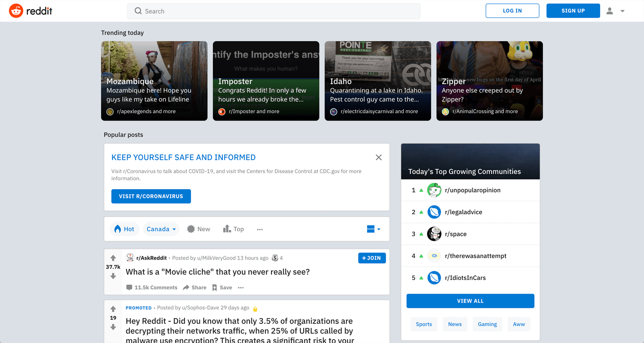644x343 pixels.
Task: Open the Imposter trending card
Action: (266, 81)
